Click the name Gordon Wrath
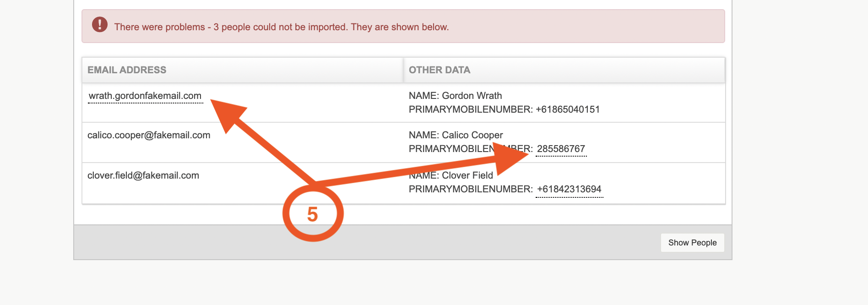 472,96
